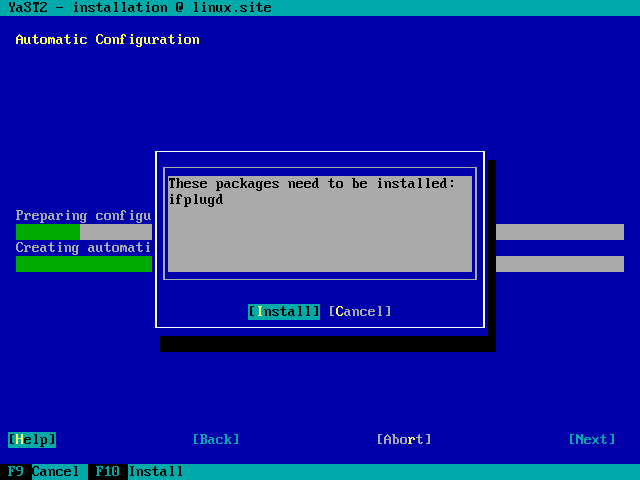Proceed with the Next button
This screenshot has height=480, width=640.
[x=592, y=440]
